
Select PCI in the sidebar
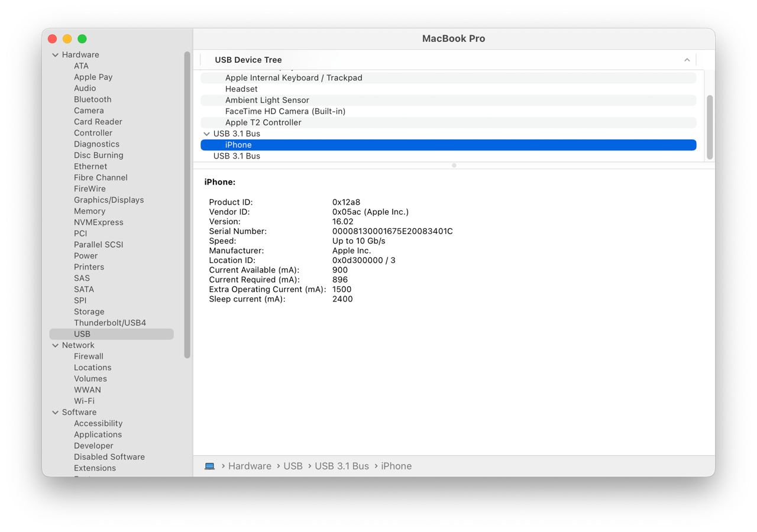point(80,233)
